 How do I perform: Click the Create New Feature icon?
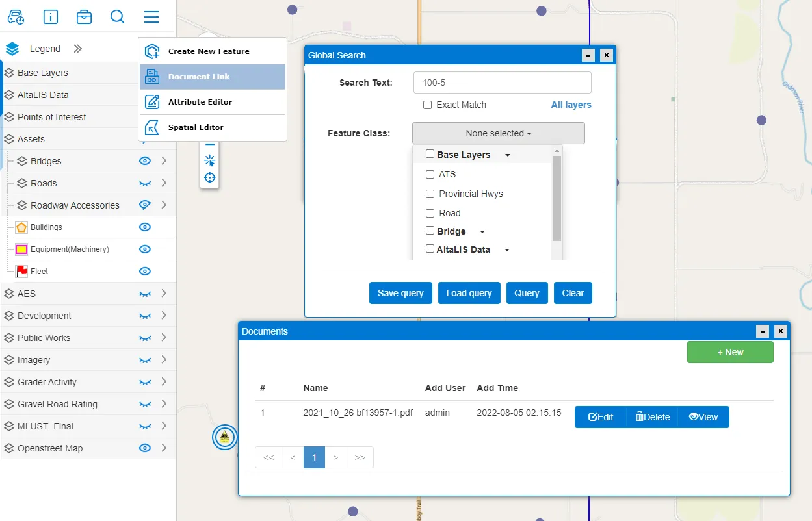[x=152, y=51]
